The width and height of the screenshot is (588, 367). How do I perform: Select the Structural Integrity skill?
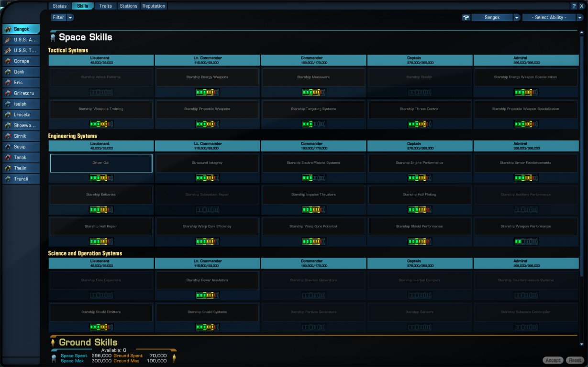tap(207, 163)
